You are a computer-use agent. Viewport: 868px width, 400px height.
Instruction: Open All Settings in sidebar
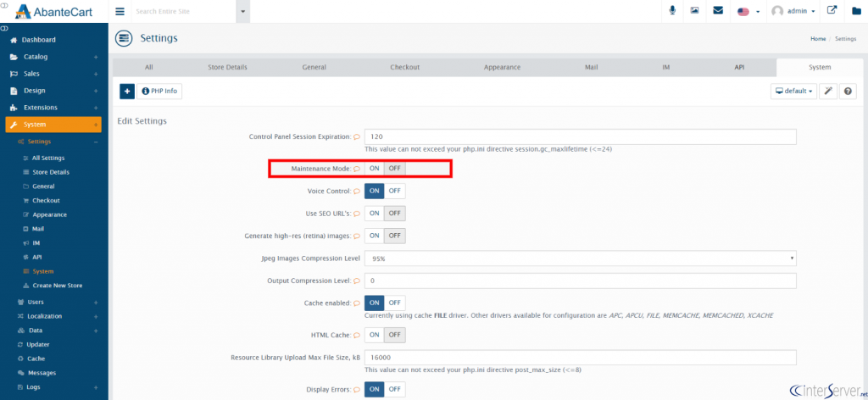48,158
